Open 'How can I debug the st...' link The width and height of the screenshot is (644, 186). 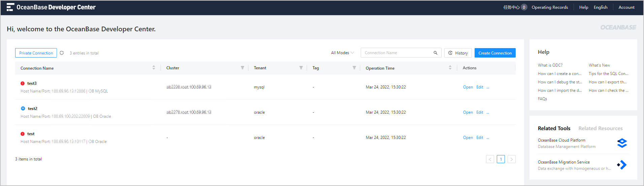click(x=560, y=82)
